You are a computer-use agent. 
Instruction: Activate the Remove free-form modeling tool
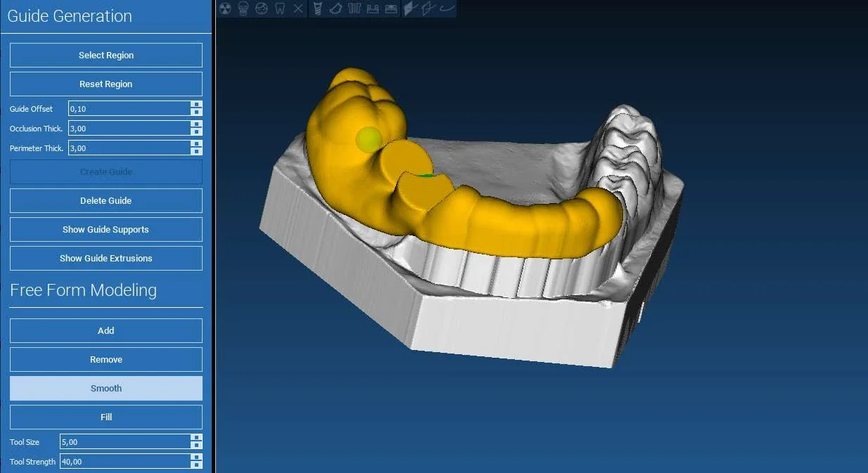106,360
